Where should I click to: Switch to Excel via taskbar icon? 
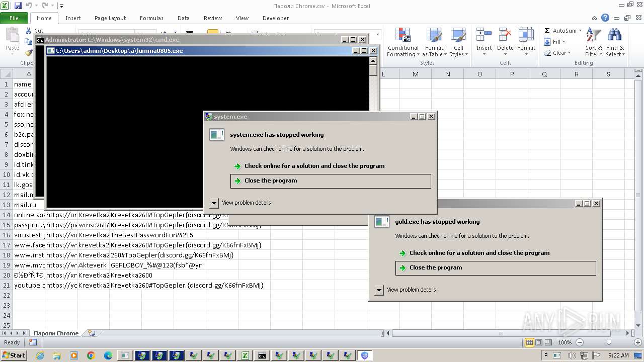coord(245,355)
